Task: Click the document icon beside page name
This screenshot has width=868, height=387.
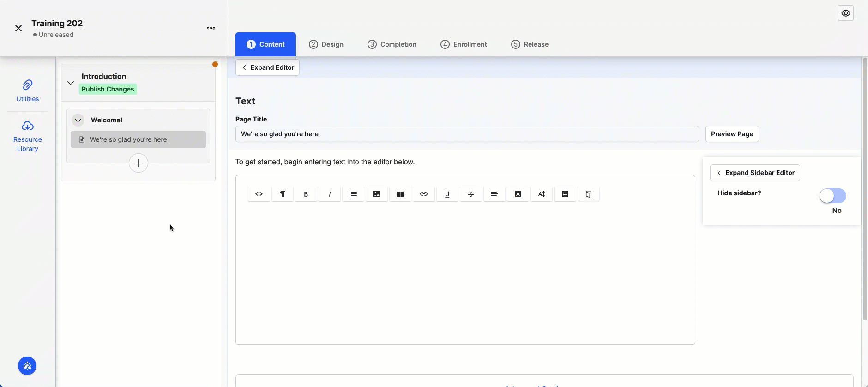Action: (x=82, y=139)
